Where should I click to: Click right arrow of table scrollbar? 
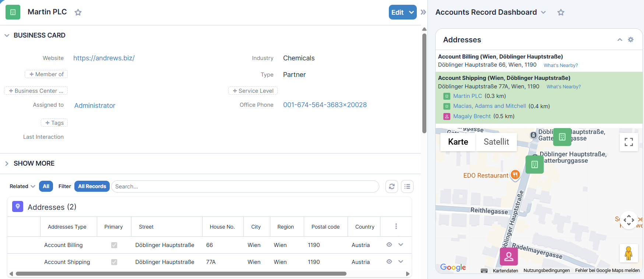coord(408,274)
